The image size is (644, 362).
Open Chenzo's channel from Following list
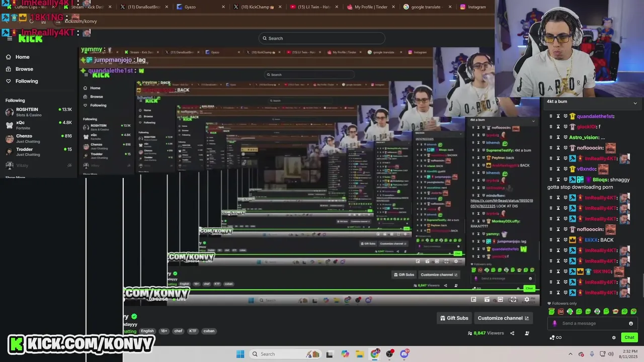coord(38,138)
